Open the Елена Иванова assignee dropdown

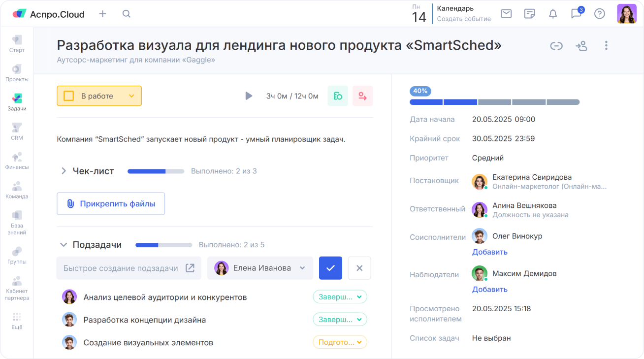click(260, 268)
